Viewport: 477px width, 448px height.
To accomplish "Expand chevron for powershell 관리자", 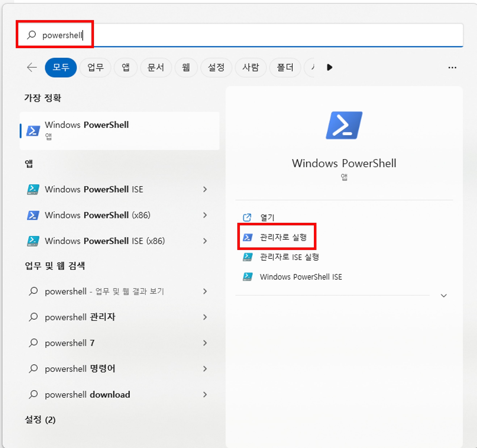I will tap(205, 317).
